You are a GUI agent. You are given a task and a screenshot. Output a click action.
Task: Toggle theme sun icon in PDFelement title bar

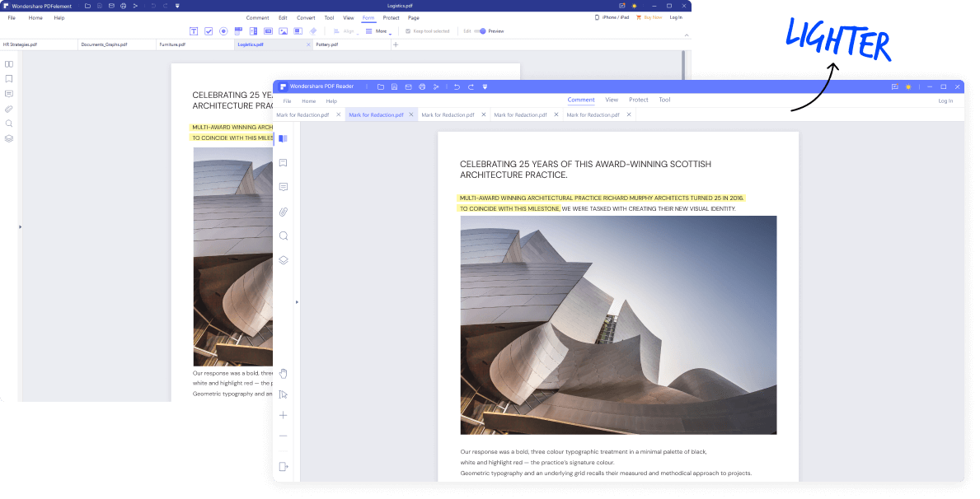pyautogui.click(x=635, y=6)
